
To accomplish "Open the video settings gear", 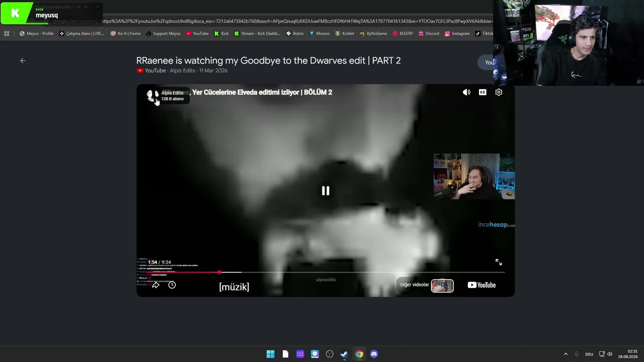I will (x=499, y=93).
